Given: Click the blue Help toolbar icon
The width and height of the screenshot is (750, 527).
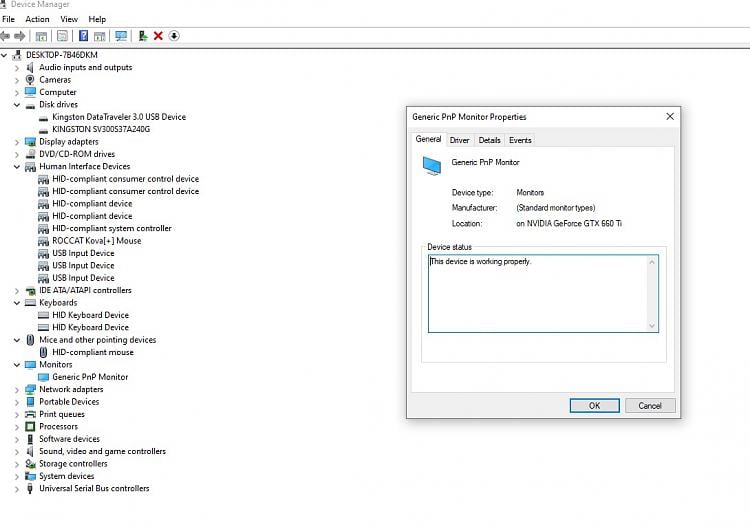Looking at the screenshot, I should (x=84, y=36).
